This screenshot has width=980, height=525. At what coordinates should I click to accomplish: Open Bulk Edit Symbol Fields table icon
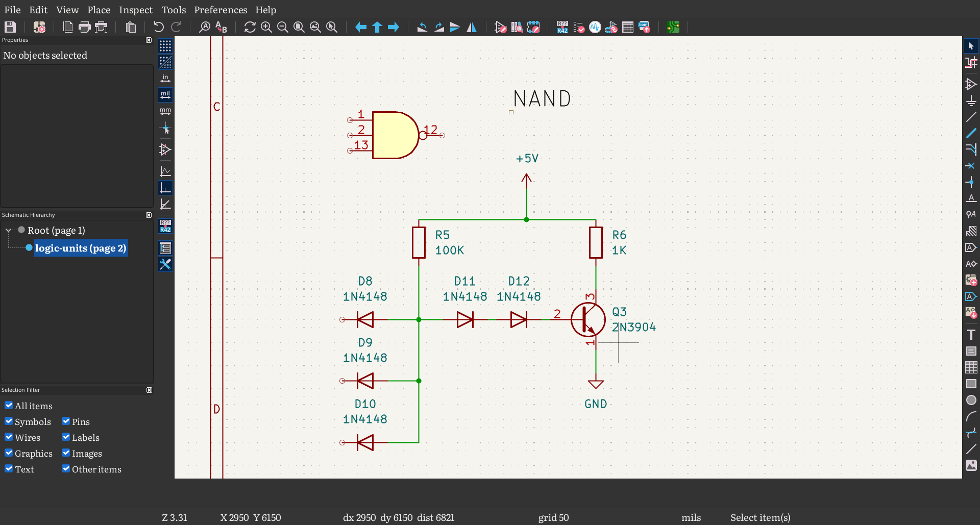coord(628,27)
